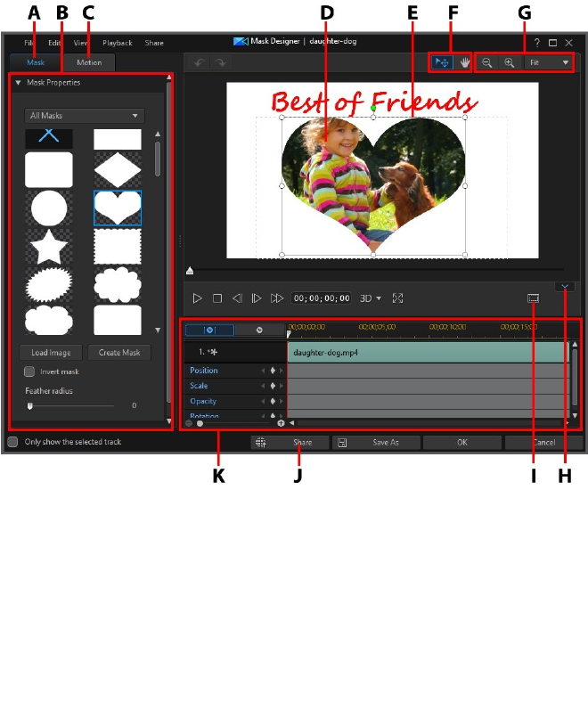This screenshot has width=588, height=702.
Task: Select the stamp-edge rectangle mask
Action: [118, 247]
